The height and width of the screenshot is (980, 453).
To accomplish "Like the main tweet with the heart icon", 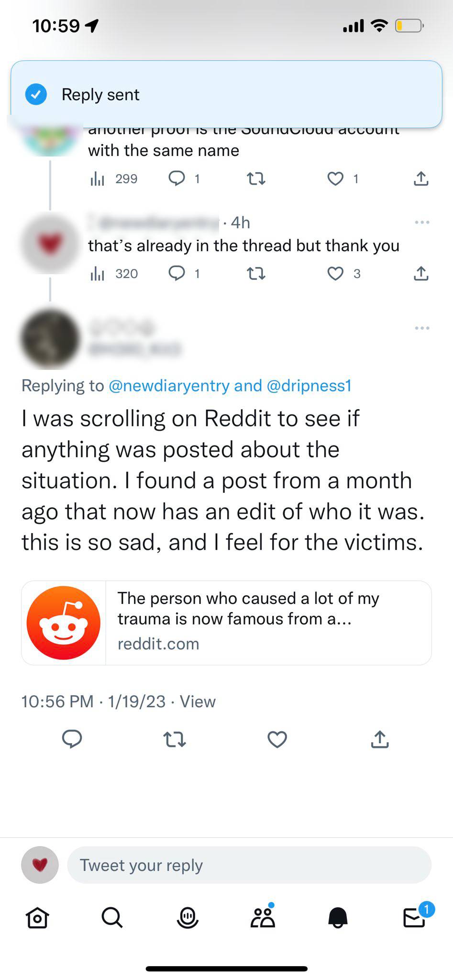I will tap(277, 739).
